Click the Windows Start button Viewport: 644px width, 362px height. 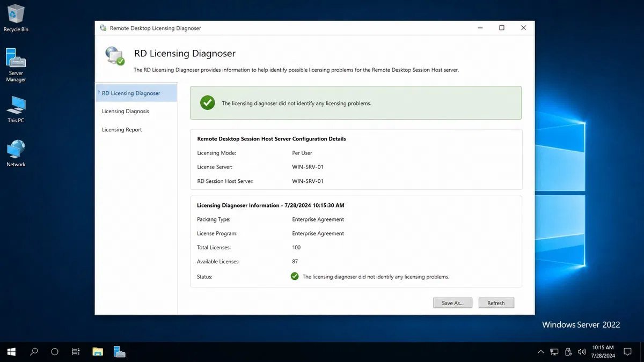[x=11, y=352]
